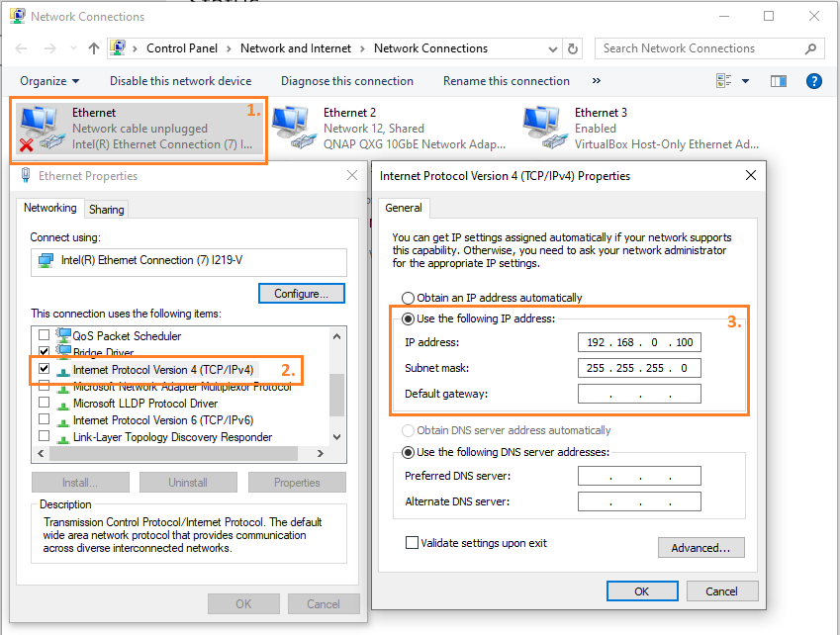Image resolution: width=840 pixels, height=635 pixels.
Task: Select Use the following DNS server addresses
Action: tap(409, 452)
